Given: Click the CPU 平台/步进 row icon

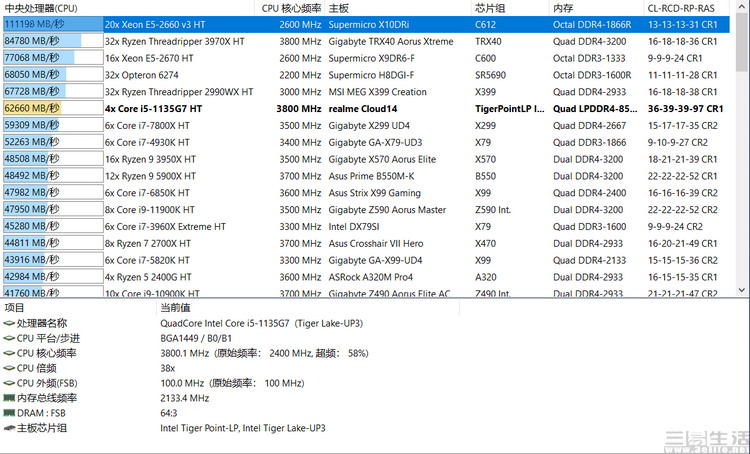Looking at the screenshot, I should 9,338.
